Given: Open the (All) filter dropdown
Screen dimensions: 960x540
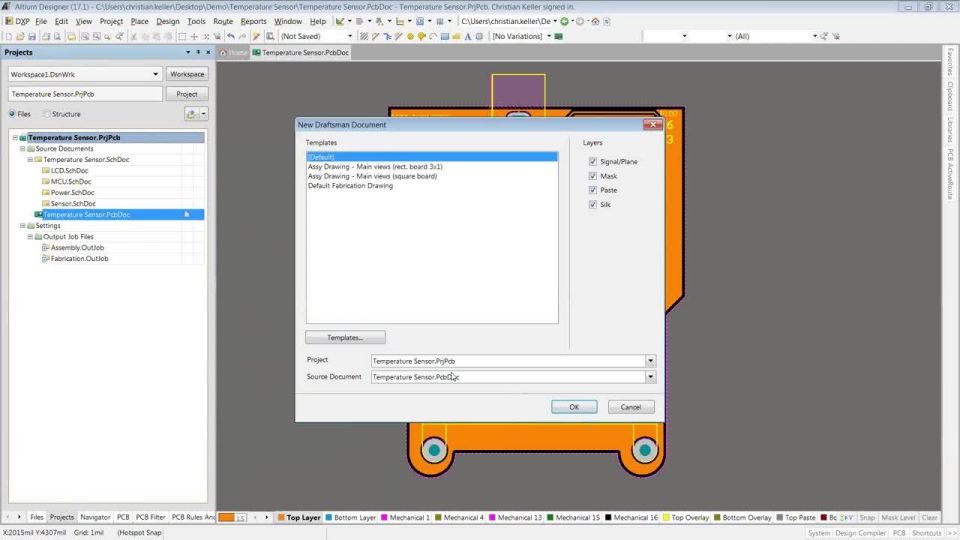Looking at the screenshot, I should coord(815,37).
